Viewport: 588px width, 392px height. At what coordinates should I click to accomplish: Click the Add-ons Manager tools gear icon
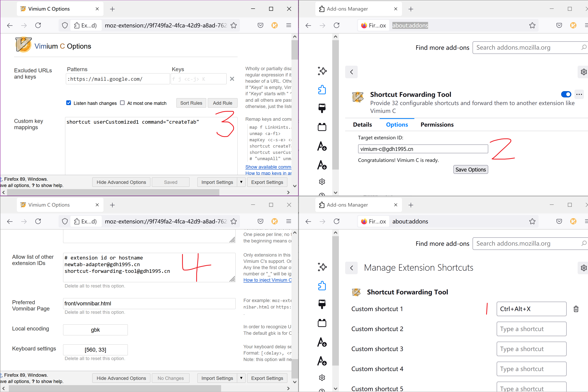583,72
